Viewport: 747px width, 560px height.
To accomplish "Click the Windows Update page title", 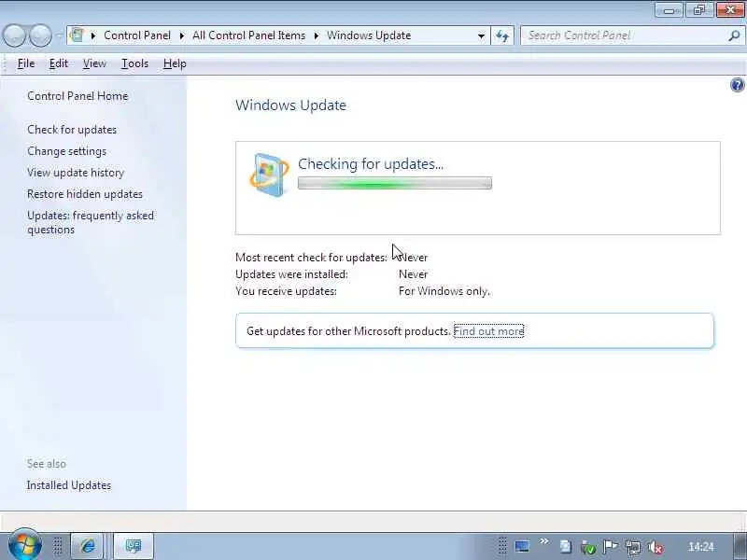I will (290, 105).
